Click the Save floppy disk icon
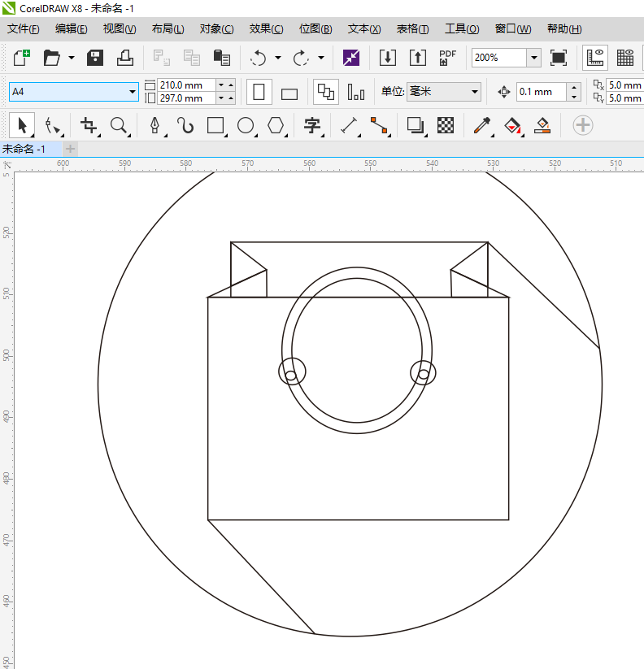 pos(95,58)
